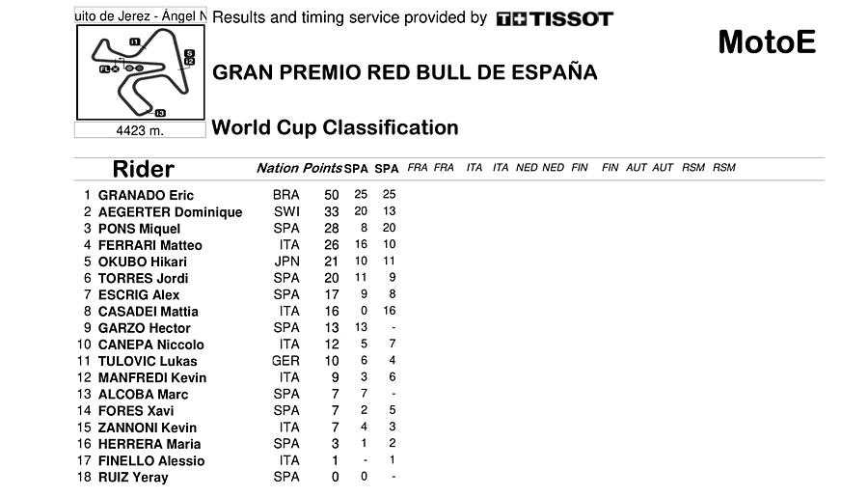This screenshot has height=497, width=868.
Task: Select rider AEGERTER Dominique
Action: 170,211
